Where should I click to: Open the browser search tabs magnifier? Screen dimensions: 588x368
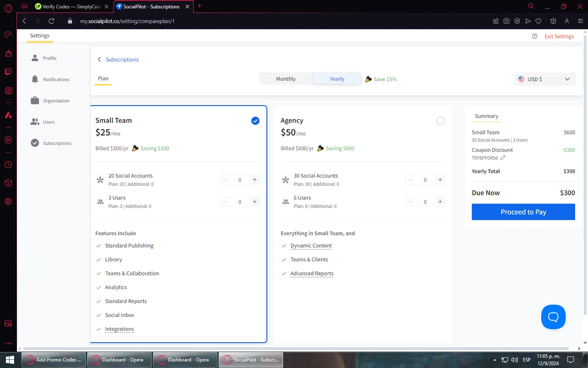pyautogui.click(x=531, y=6)
